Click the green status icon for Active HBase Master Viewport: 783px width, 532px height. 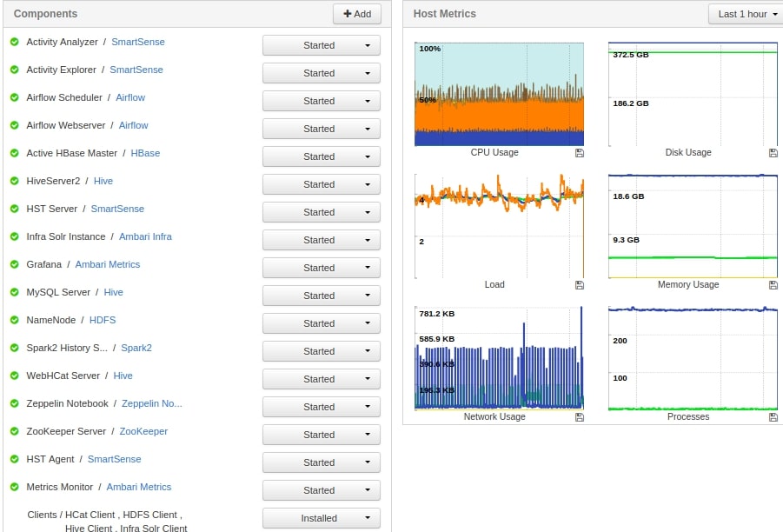15,153
